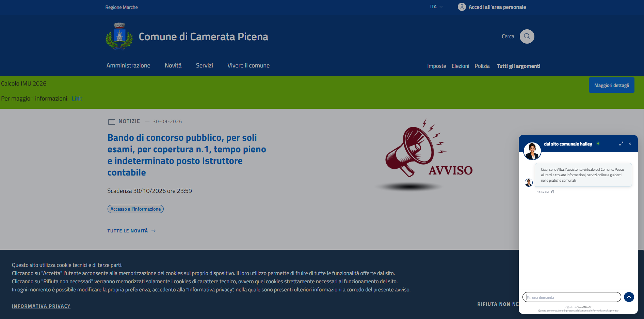Copy the chat message via copy icon
This screenshot has width=644, height=319.
553,192
